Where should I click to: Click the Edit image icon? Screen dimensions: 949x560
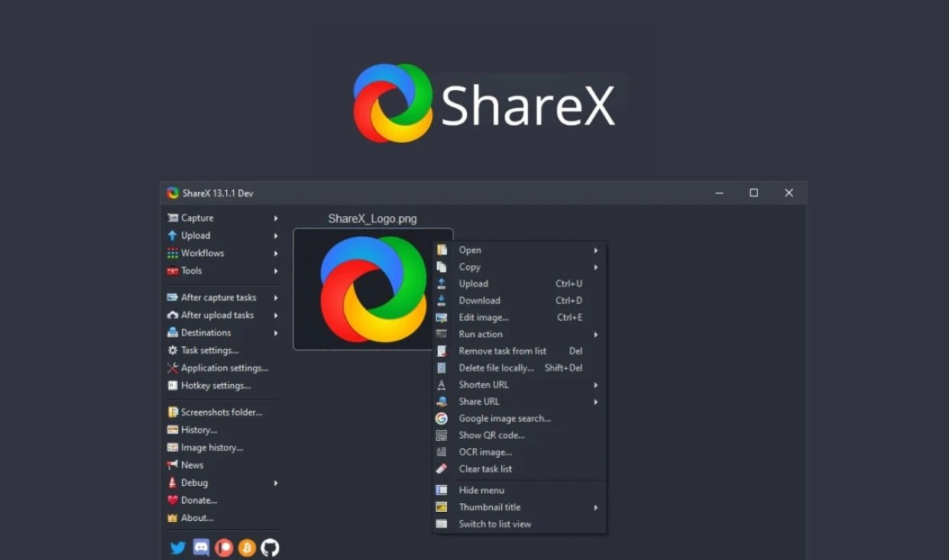click(442, 318)
